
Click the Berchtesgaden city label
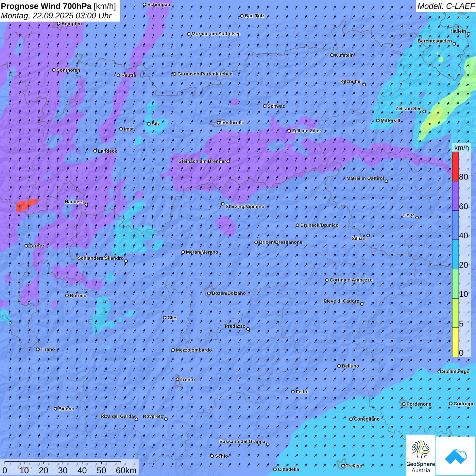point(435,41)
